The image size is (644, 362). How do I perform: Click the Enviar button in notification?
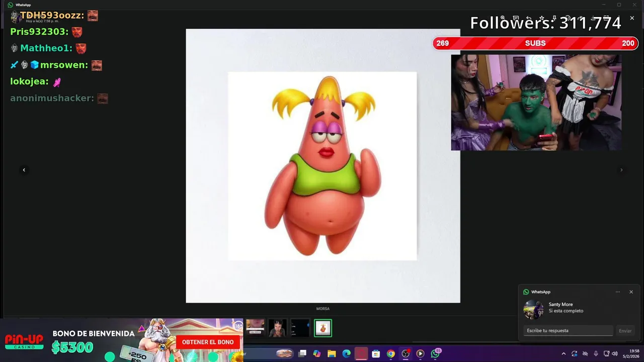pyautogui.click(x=625, y=331)
